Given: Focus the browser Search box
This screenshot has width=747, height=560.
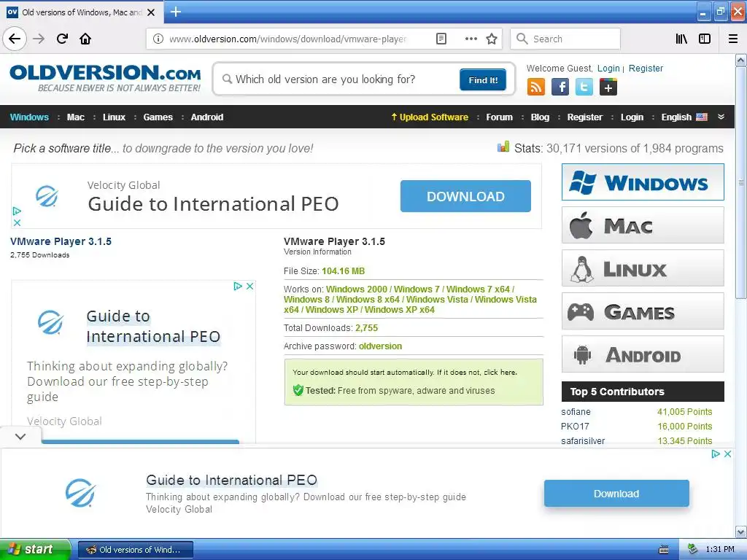Looking at the screenshot, I should point(565,39).
